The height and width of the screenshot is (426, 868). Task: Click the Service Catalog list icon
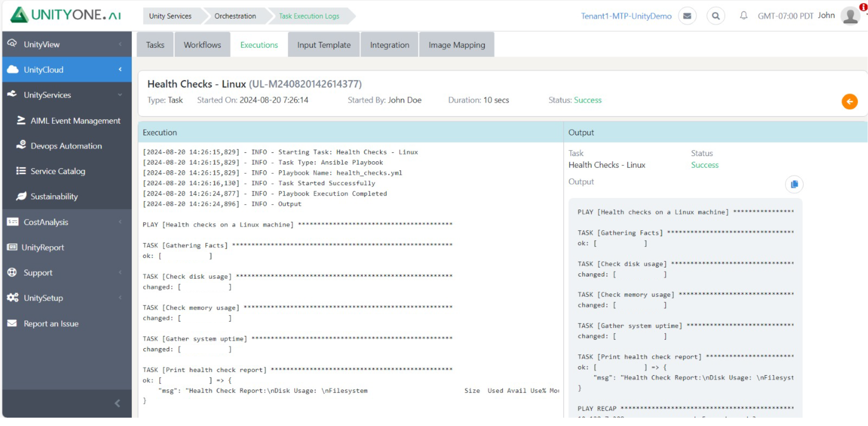coord(21,171)
